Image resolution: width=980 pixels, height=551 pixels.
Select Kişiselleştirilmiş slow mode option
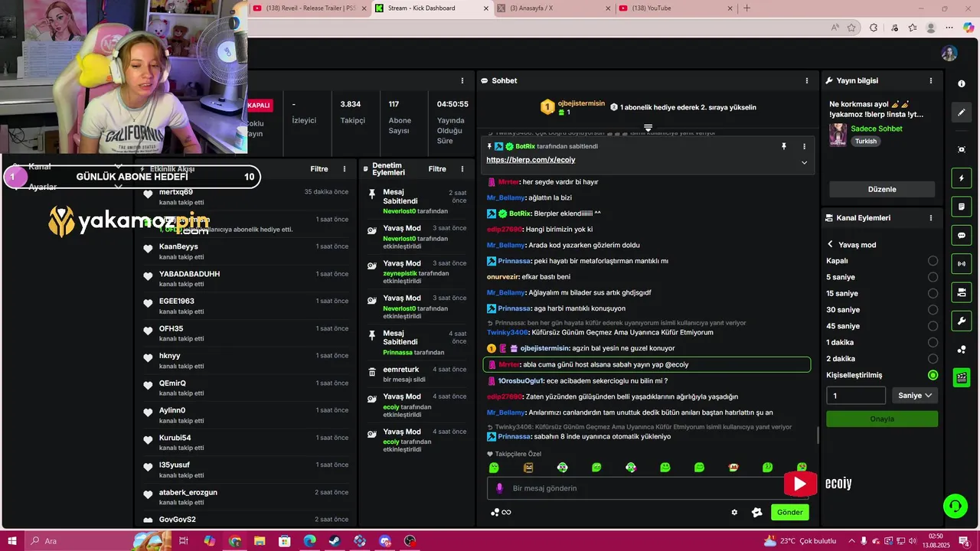[x=933, y=375]
